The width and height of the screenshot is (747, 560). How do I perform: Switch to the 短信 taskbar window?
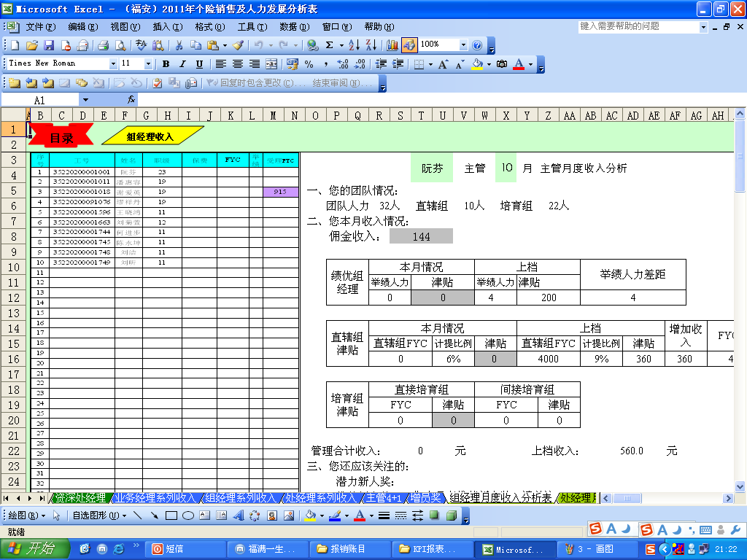[185, 549]
